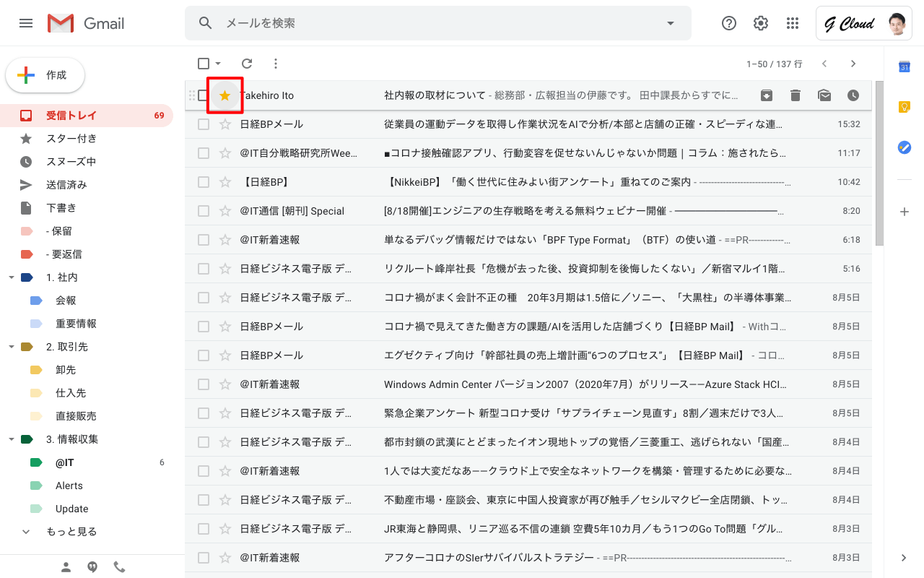
Task: Open the settings gear
Action: point(761,23)
